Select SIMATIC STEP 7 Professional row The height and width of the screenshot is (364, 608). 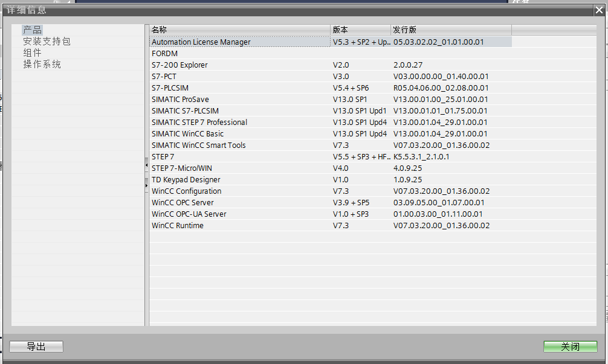coord(331,123)
